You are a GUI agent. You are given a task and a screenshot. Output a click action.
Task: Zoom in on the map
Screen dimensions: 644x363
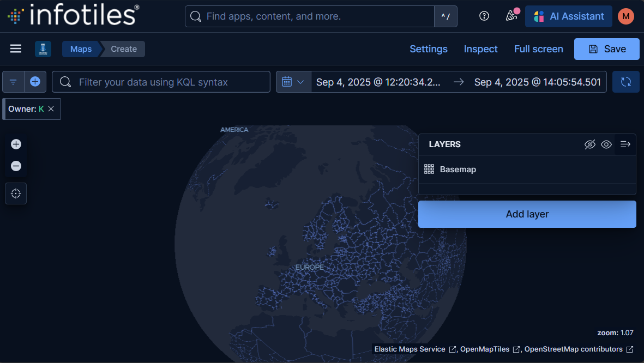click(16, 144)
